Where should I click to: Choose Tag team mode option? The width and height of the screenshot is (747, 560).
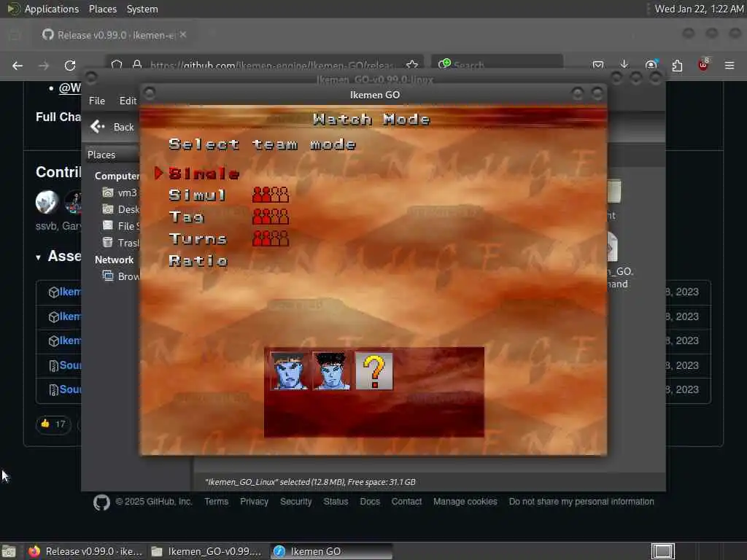click(186, 217)
